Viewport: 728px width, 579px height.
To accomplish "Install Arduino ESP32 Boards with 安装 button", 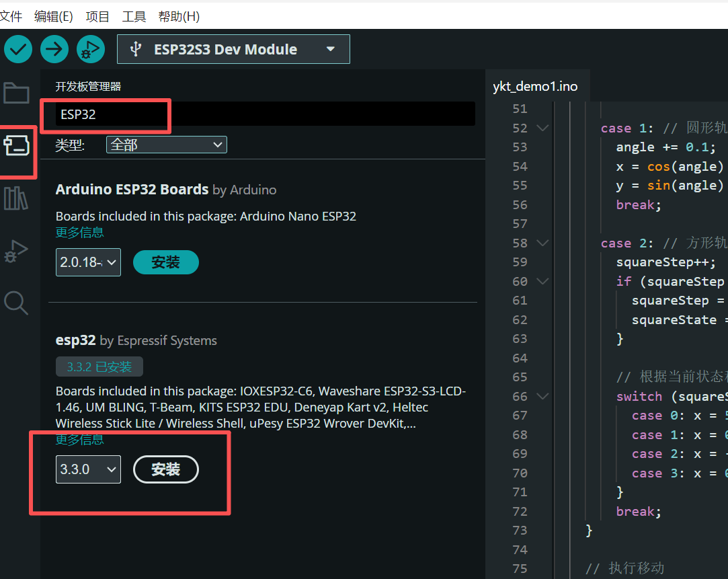I will pos(166,262).
